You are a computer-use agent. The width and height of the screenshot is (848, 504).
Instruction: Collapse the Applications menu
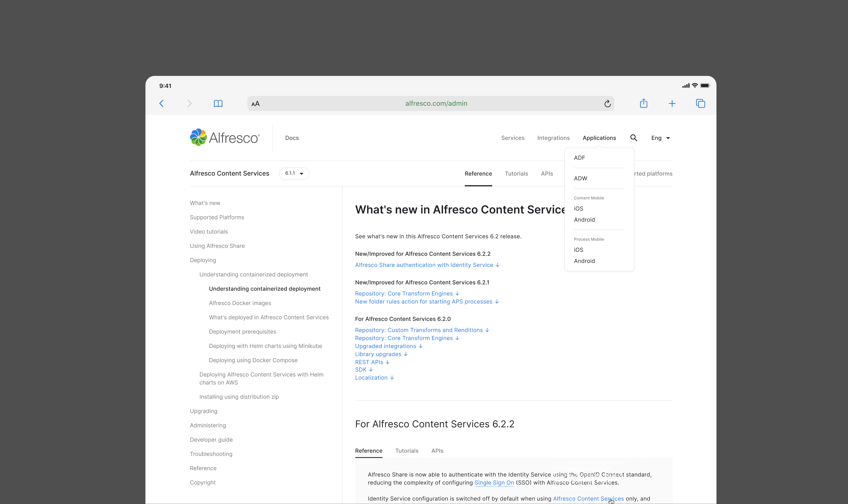599,138
